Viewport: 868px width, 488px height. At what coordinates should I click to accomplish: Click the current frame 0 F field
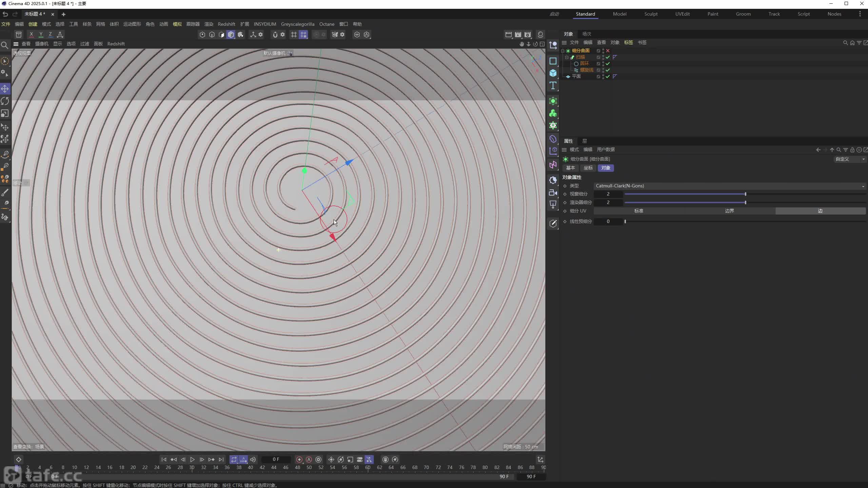pyautogui.click(x=276, y=460)
